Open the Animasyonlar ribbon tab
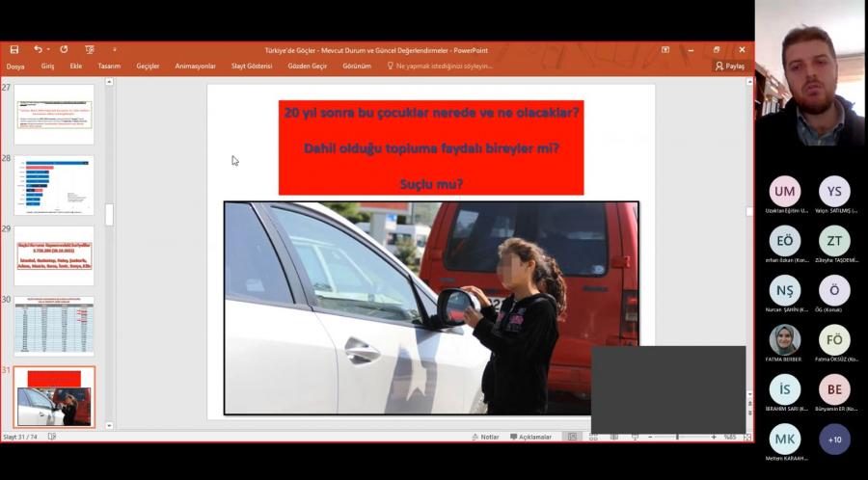The width and height of the screenshot is (868, 480). point(195,67)
